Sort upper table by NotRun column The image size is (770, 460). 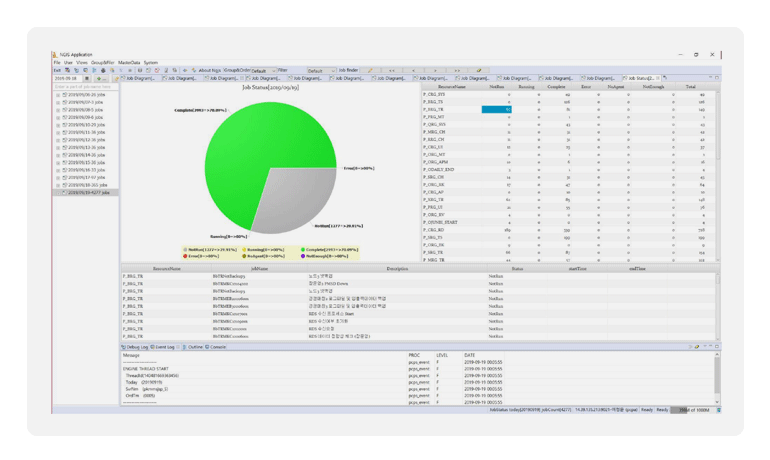[496, 87]
